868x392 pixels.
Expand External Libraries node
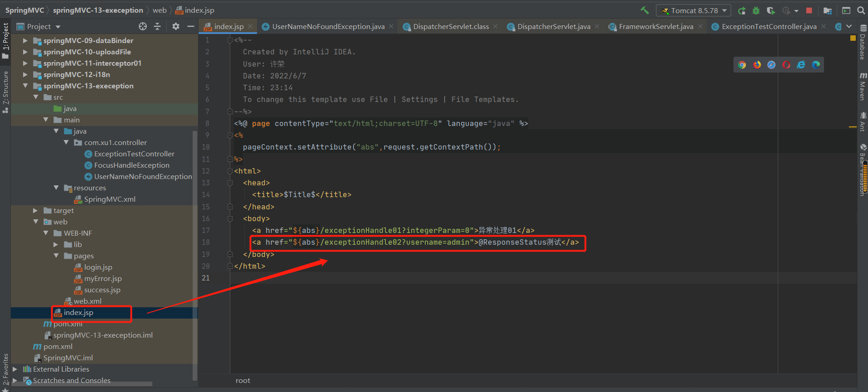point(15,369)
